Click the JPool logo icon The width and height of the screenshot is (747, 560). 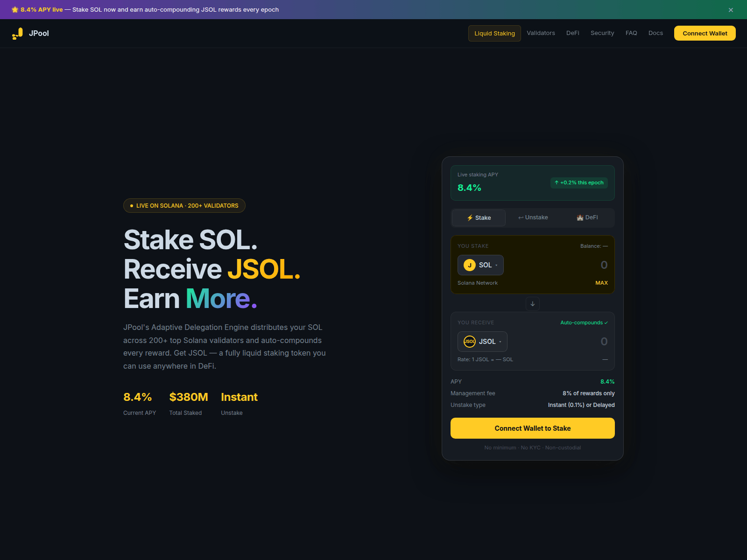[x=17, y=34]
